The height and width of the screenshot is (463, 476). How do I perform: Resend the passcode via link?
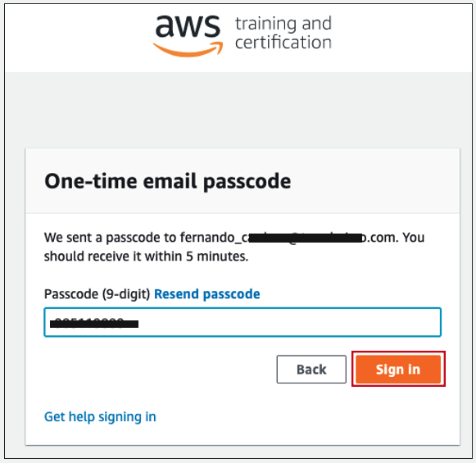[x=207, y=294]
